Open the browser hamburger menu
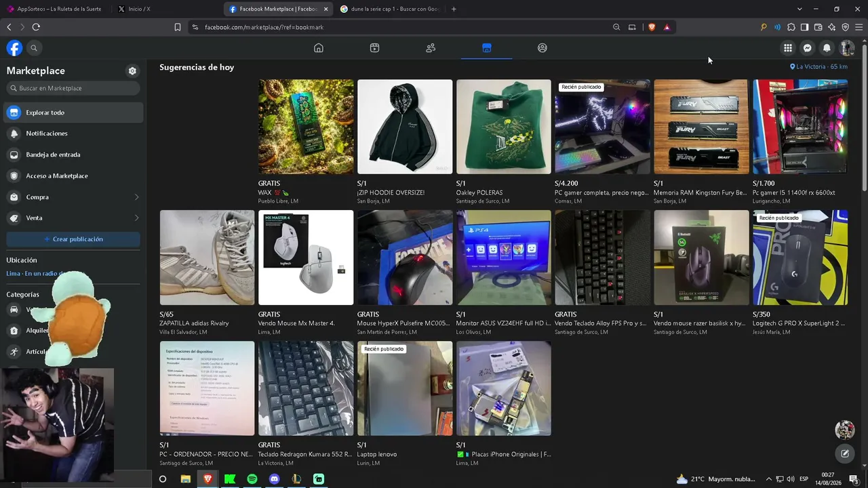 [x=859, y=27]
